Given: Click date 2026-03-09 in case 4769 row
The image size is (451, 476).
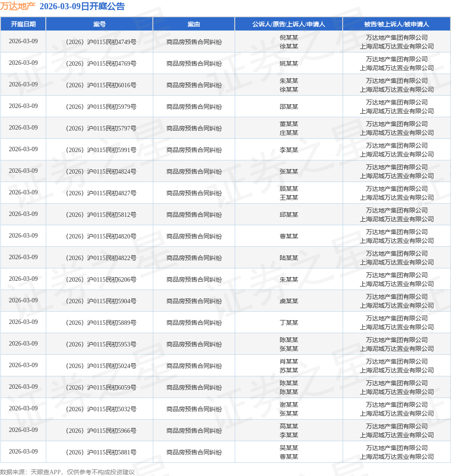Looking at the screenshot, I should click(x=23, y=63).
